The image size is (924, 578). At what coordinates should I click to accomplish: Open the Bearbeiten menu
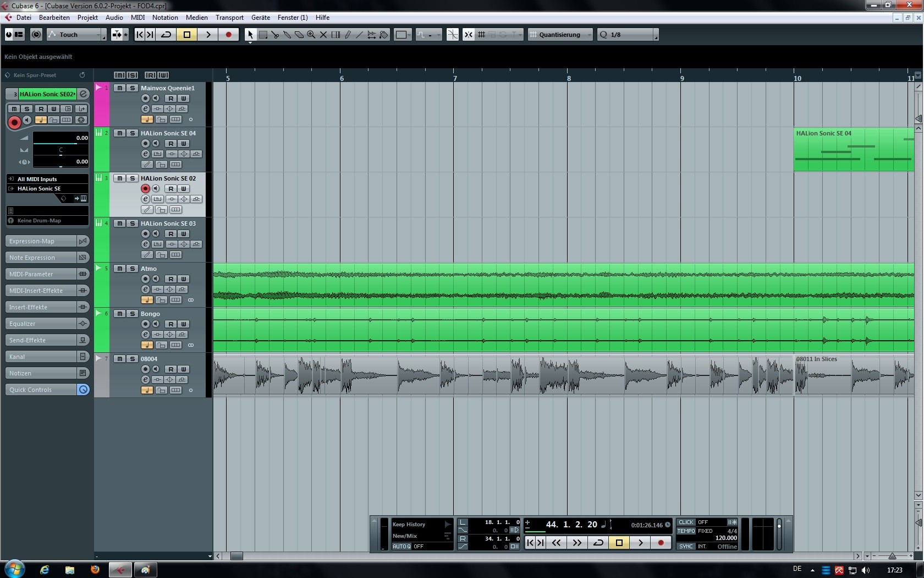point(54,18)
